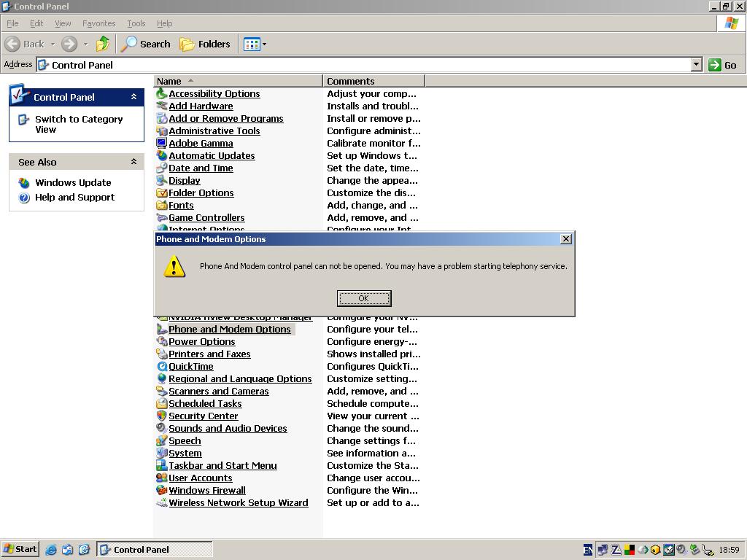Open the Edit menu
Viewport: 747px width, 560px height.
36,23
